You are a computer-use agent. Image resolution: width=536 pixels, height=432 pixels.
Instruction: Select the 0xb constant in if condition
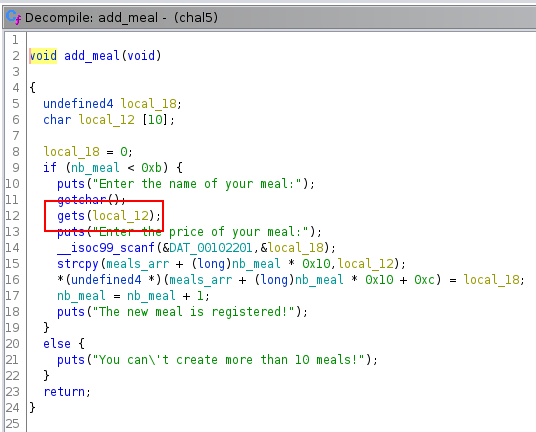[151, 168]
